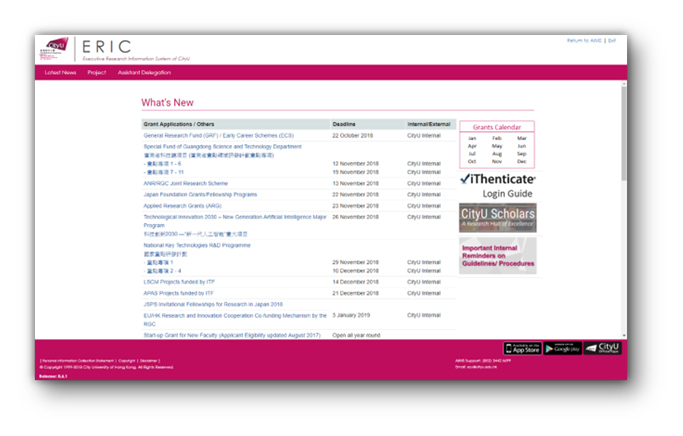Open Applied Research Grants (ARG) link

(x=189, y=205)
